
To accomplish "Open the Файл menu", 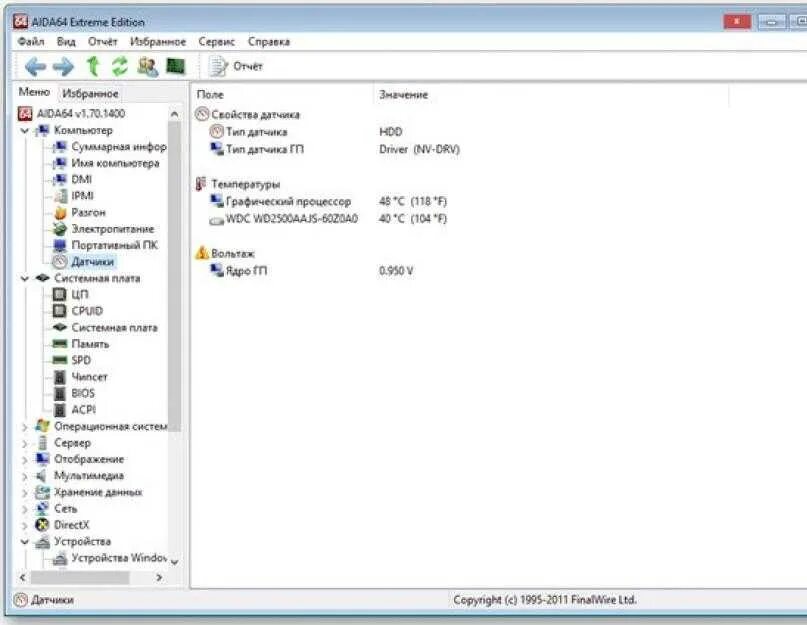I will tap(31, 42).
